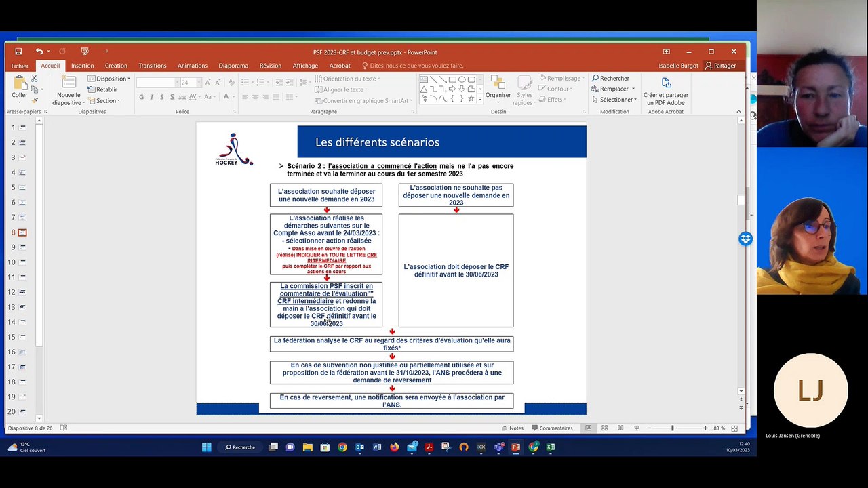Toggle align text left button
Image resolution: width=868 pixels, height=488 pixels.
click(245, 98)
